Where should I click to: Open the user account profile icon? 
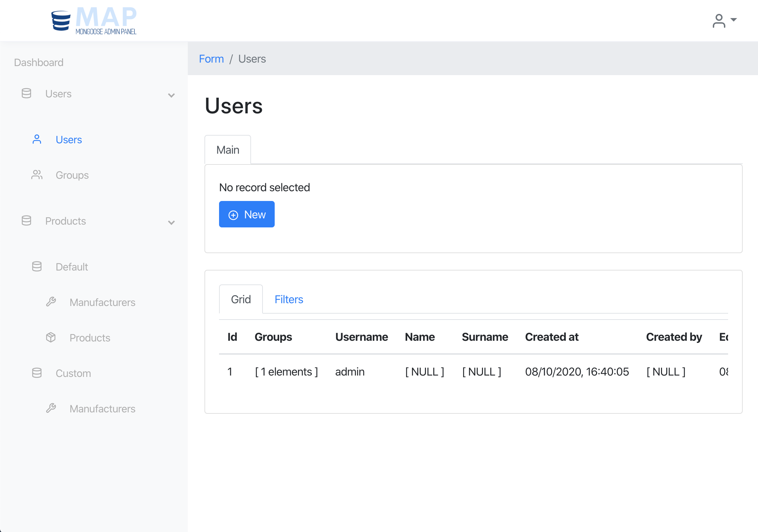click(x=719, y=21)
